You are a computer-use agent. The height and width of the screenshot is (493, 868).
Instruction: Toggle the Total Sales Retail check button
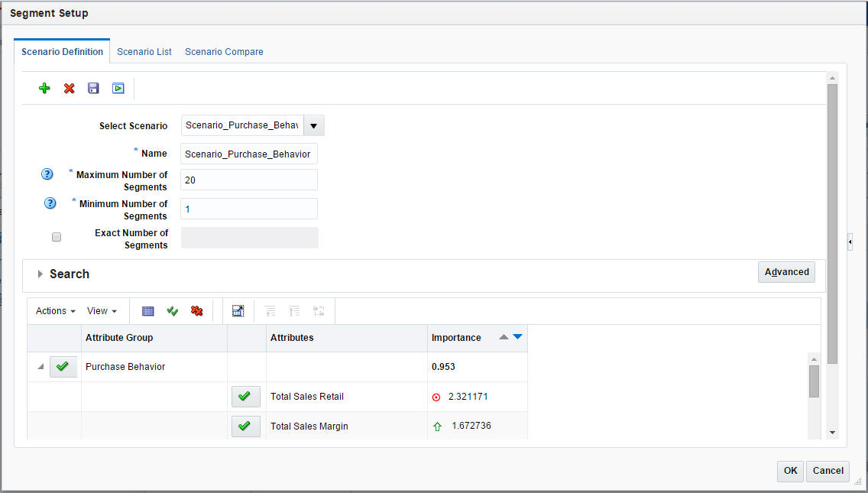point(246,397)
